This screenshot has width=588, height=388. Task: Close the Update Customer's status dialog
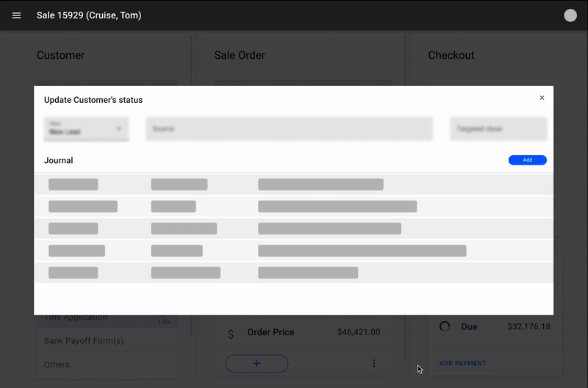coord(542,98)
